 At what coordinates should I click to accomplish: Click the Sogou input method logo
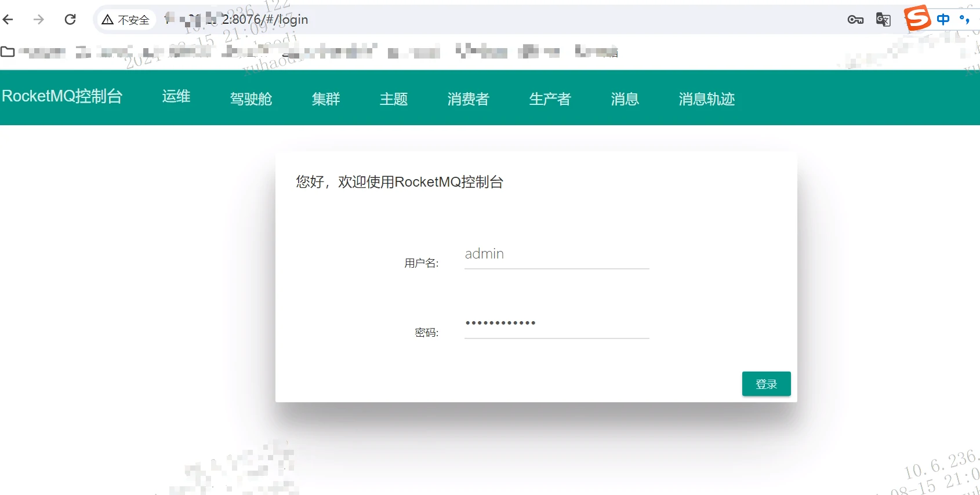coord(917,19)
